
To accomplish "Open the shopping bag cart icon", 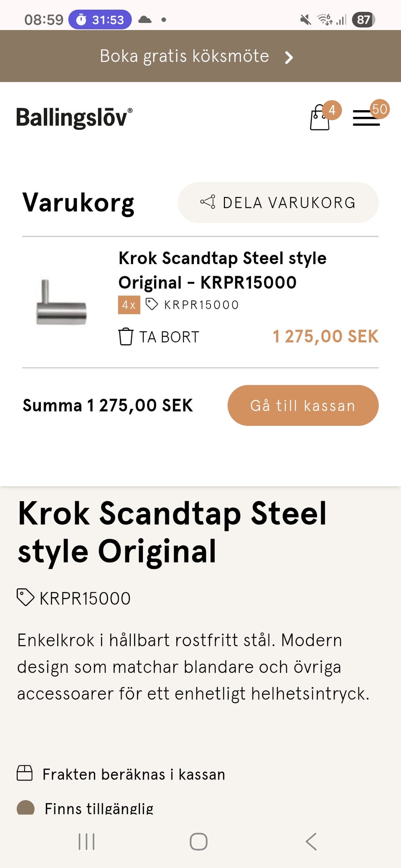I will pos(320,119).
